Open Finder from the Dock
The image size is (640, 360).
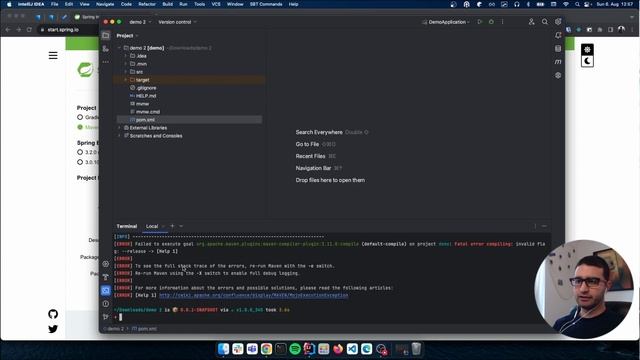point(223,349)
